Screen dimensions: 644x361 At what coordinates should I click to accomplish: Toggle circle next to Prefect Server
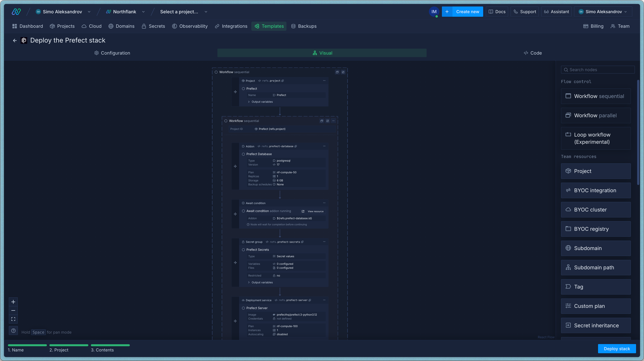pyautogui.click(x=243, y=308)
